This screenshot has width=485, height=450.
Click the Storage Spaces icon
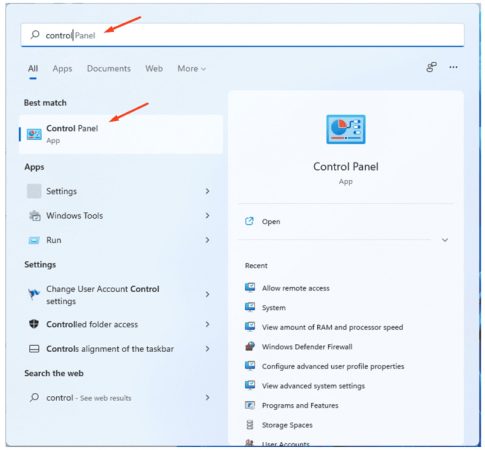click(250, 425)
